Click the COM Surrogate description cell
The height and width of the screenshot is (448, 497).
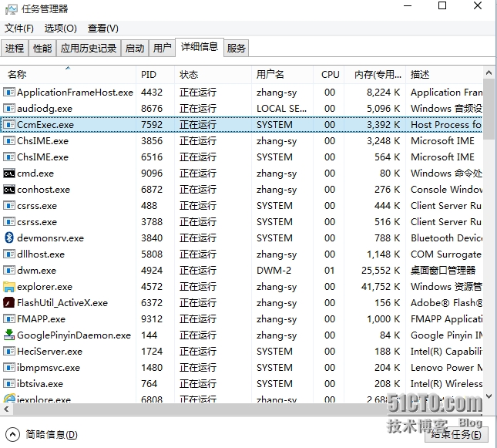point(446,254)
